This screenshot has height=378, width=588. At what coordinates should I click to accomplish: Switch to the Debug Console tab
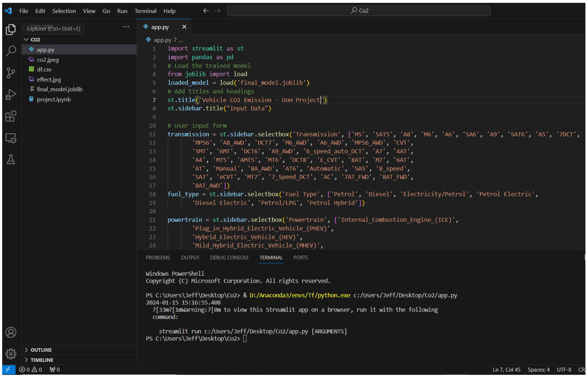point(229,258)
